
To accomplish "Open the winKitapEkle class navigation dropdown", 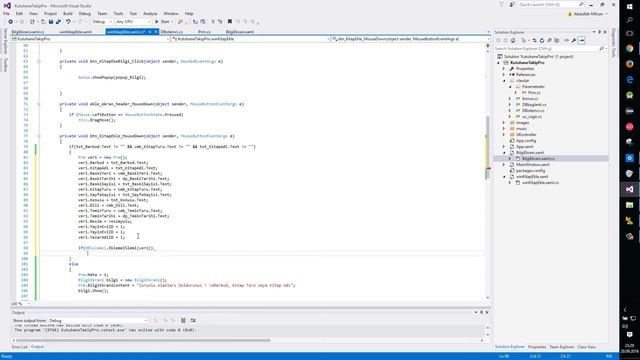I will 250,39.
